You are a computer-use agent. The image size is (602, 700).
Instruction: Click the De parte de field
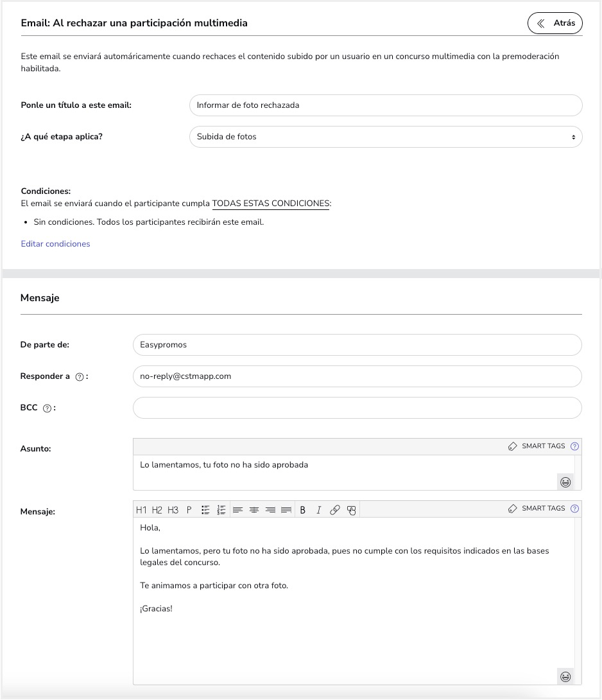[357, 345]
